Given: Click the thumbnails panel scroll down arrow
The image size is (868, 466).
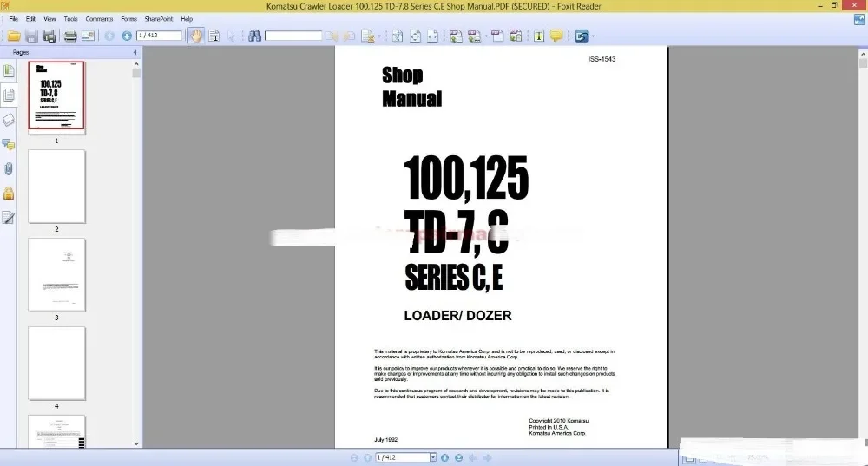Looking at the screenshot, I should (136, 443).
